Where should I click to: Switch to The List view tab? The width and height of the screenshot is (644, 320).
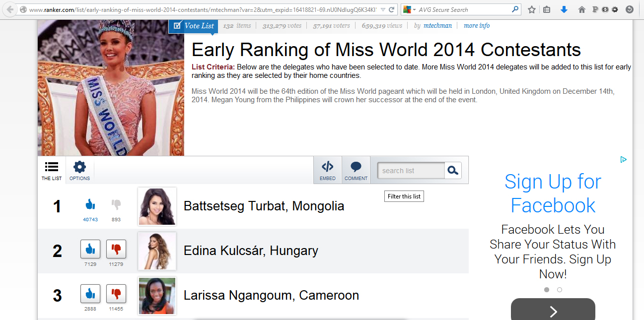point(52,170)
